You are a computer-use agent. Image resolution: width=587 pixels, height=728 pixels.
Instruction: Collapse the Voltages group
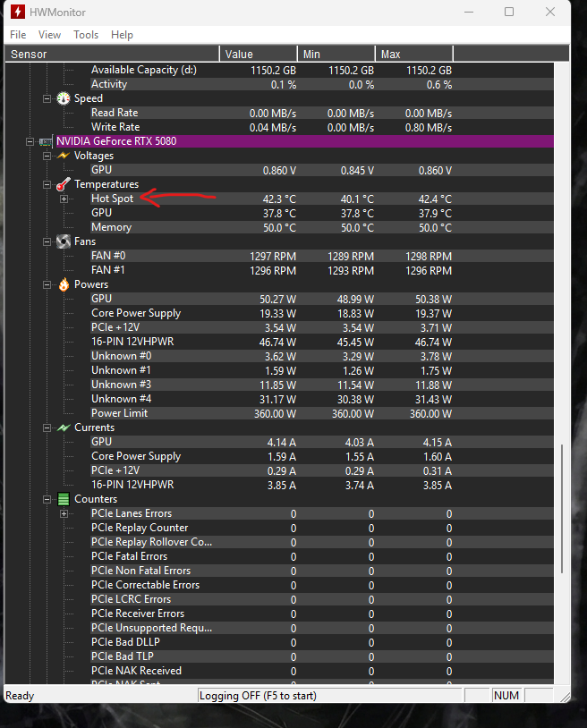coord(47,156)
